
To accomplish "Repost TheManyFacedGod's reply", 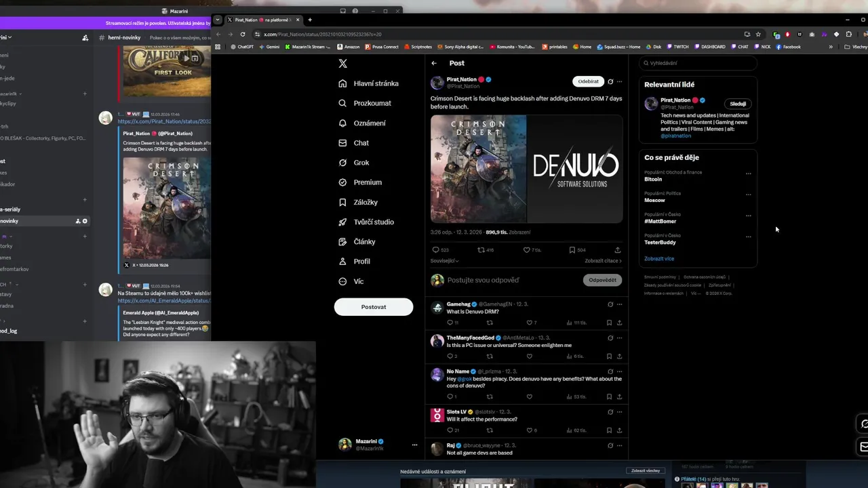I will coord(490,357).
